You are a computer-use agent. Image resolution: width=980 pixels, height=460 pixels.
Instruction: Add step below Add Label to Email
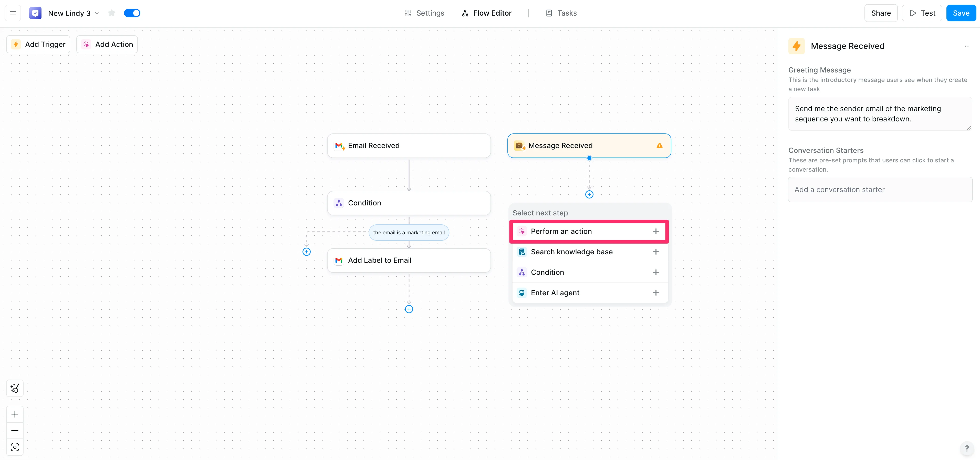(x=409, y=309)
